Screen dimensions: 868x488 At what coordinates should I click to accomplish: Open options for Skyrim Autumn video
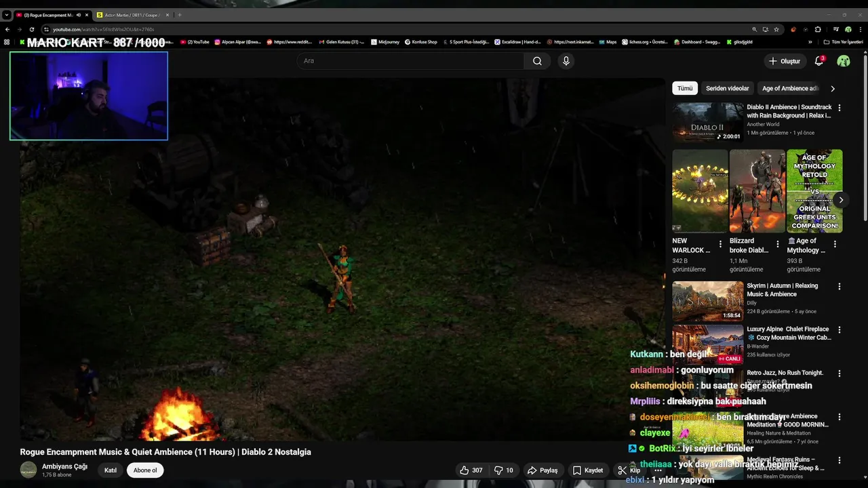coord(840,287)
